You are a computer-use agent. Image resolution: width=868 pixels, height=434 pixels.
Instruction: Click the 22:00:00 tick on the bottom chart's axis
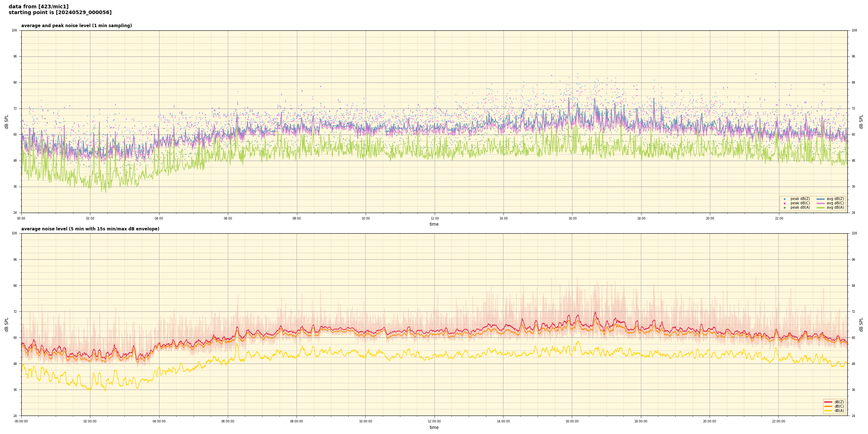click(x=778, y=421)
